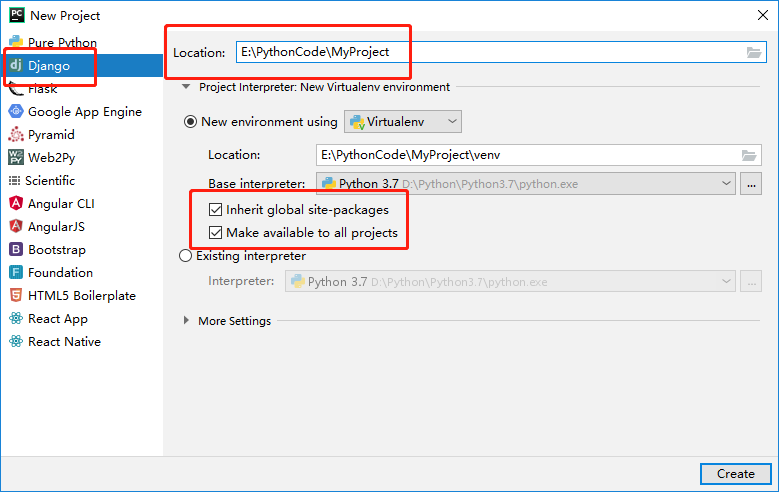
Task: Browse for the project location folder
Action: coord(754,52)
